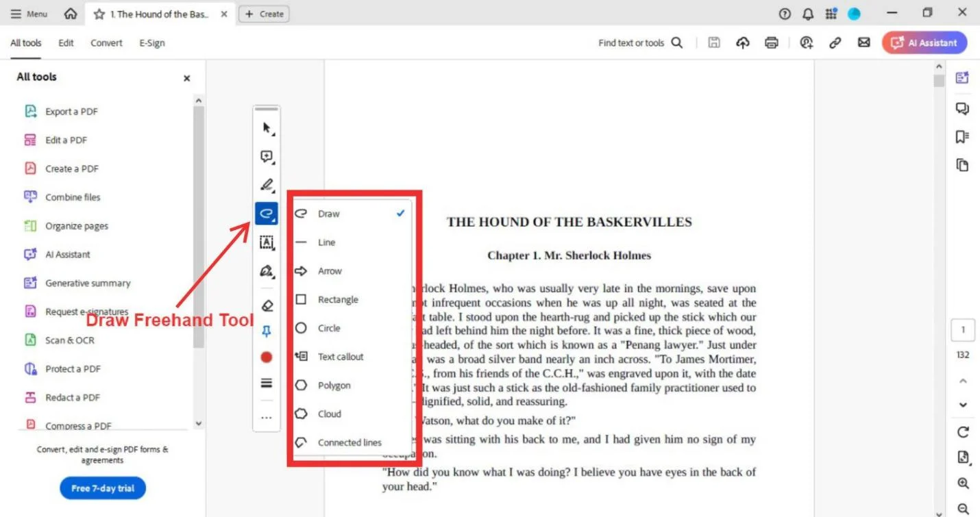This screenshot has height=517, width=980.
Task: Click the print icon
Action: tap(772, 42)
